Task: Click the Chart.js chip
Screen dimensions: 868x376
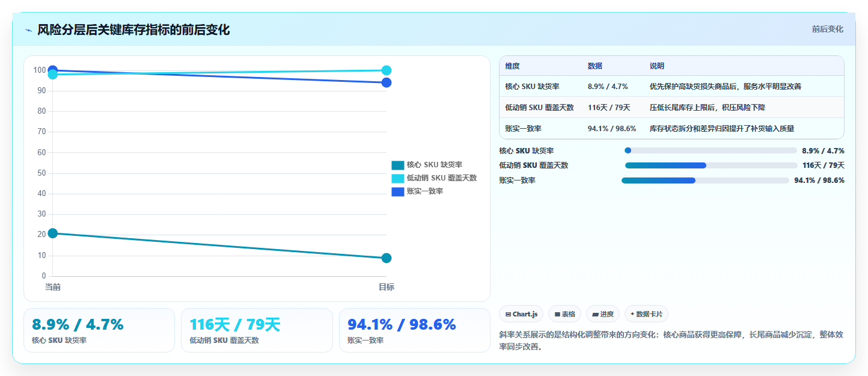Action: click(x=521, y=314)
